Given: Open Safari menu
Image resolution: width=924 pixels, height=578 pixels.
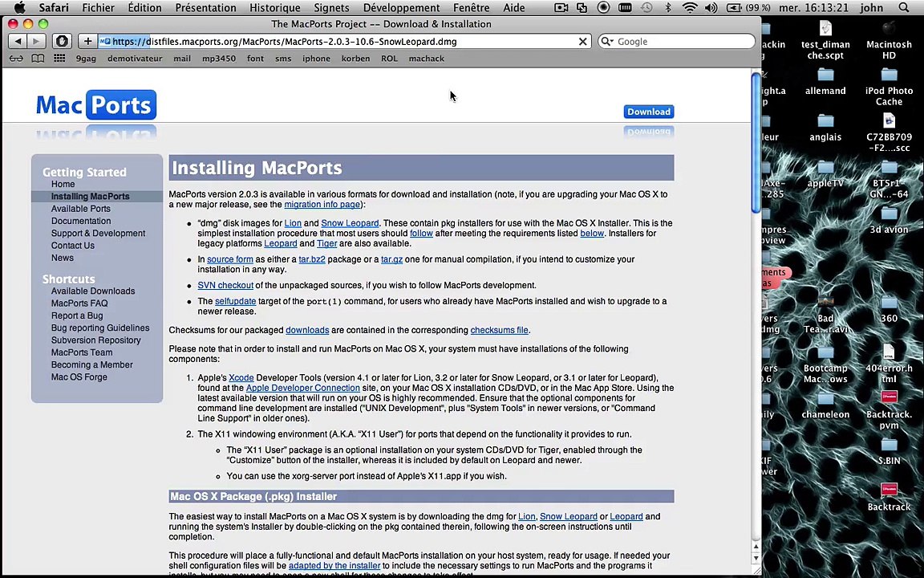Looking at the screenshot, I should 54,8.
